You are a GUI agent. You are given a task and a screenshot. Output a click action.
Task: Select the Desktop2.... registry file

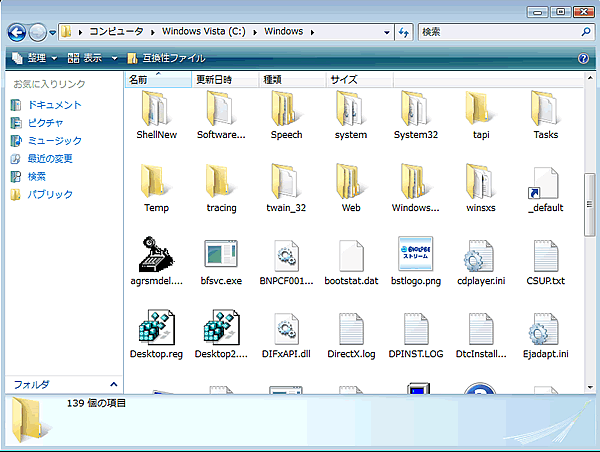[221, 334]
